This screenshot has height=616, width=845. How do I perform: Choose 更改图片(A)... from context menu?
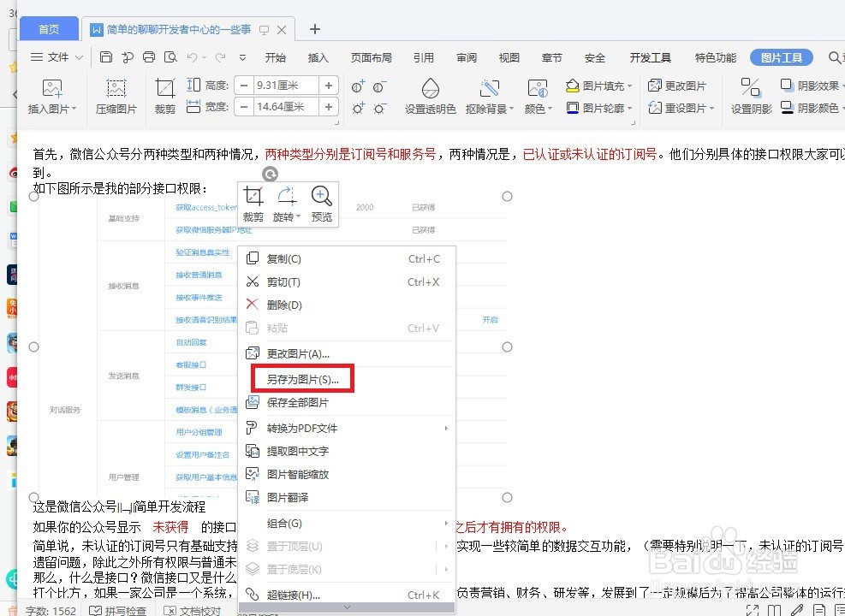(347, 353)
